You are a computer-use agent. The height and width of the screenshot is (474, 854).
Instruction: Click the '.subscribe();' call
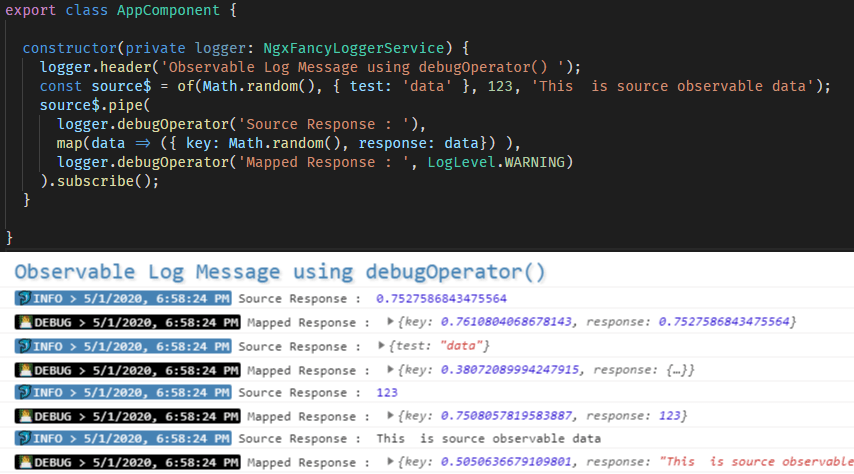[103, 181]
